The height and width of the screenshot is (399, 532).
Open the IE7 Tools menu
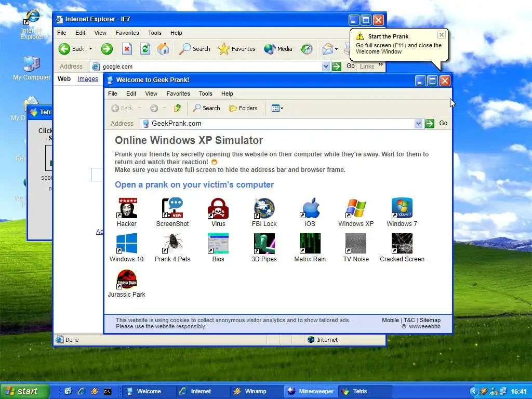(155, 33)
